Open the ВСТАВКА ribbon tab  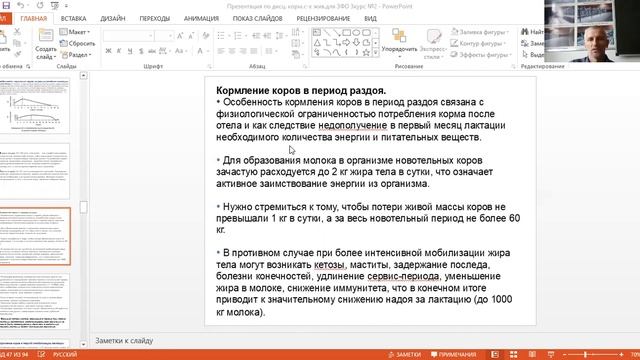73,18
